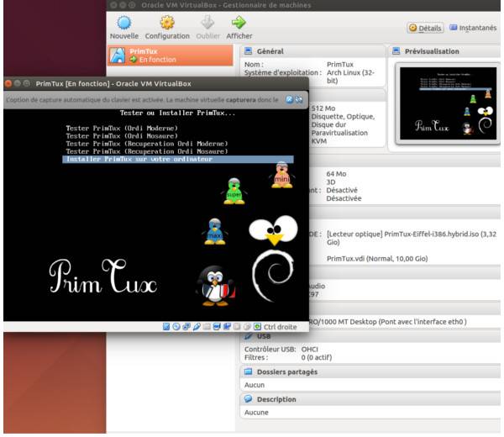Image resolution: width=504 pixels, height=437 pixels.
Task: Click 'Aucune' under Description
Action: 256,413
